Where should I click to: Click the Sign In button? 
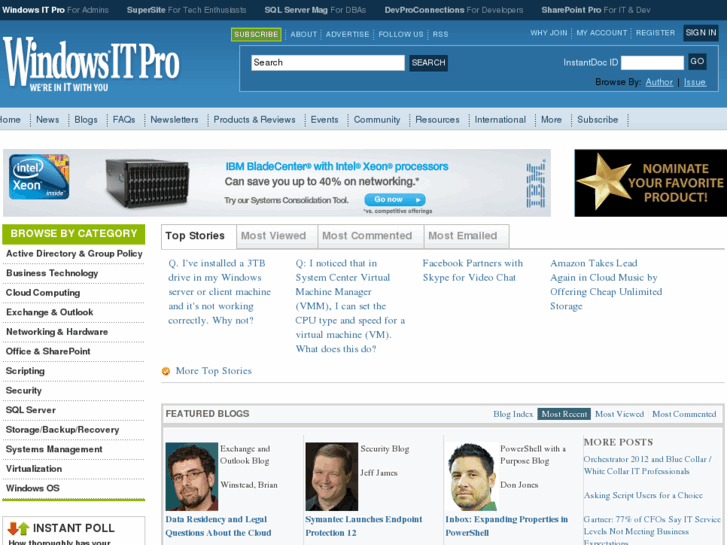coord(701,33)
